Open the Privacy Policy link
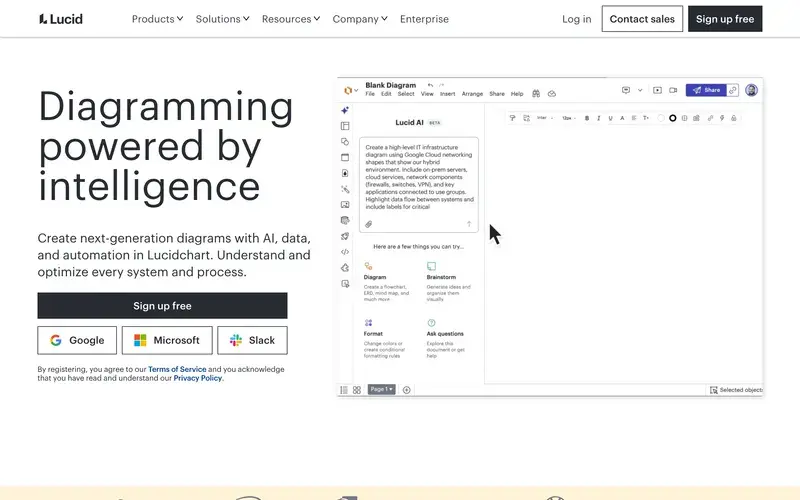800x500 pixels. click(197, 378)
